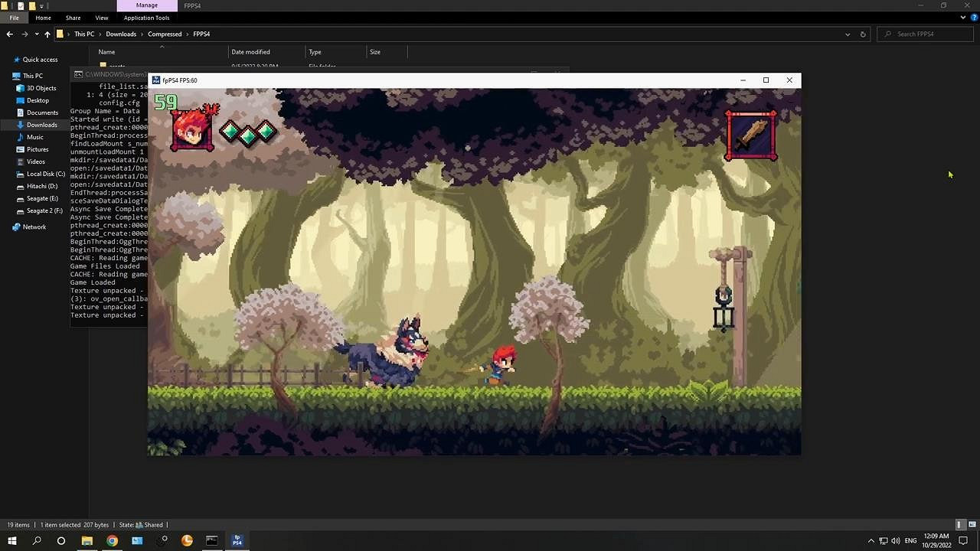Open Google Chrome from the taskbar

pyautogui.click(x=112, y=540)
